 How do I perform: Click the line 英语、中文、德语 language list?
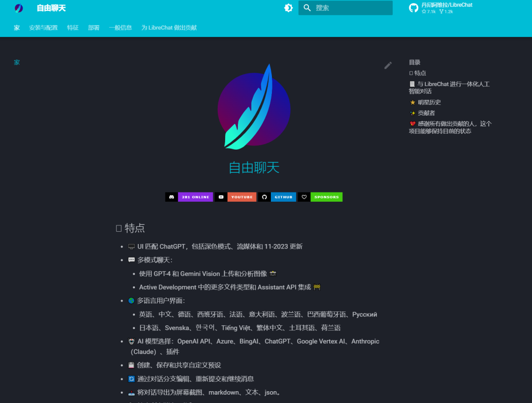tap(258, 314)
